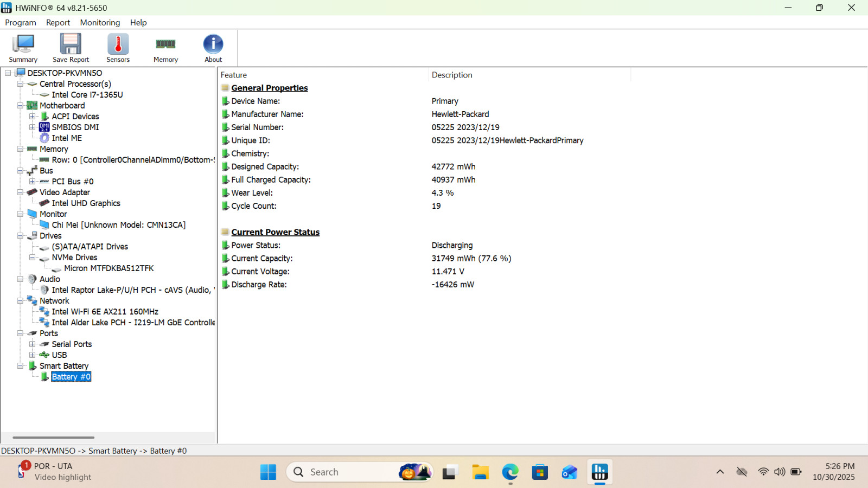The height and width of the screenshot is (488, 868).
Task: Open the Task View taskbar icon
Action: tap(449, 472)
